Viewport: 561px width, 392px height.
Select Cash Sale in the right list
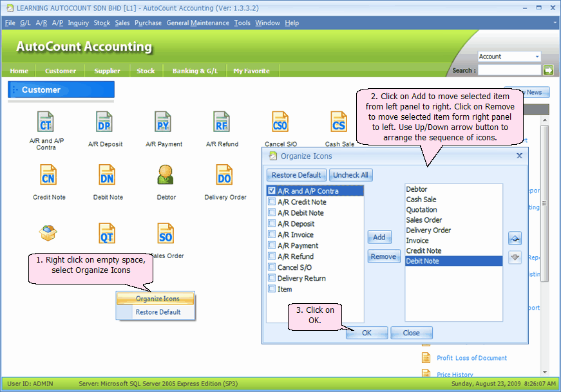453,200
